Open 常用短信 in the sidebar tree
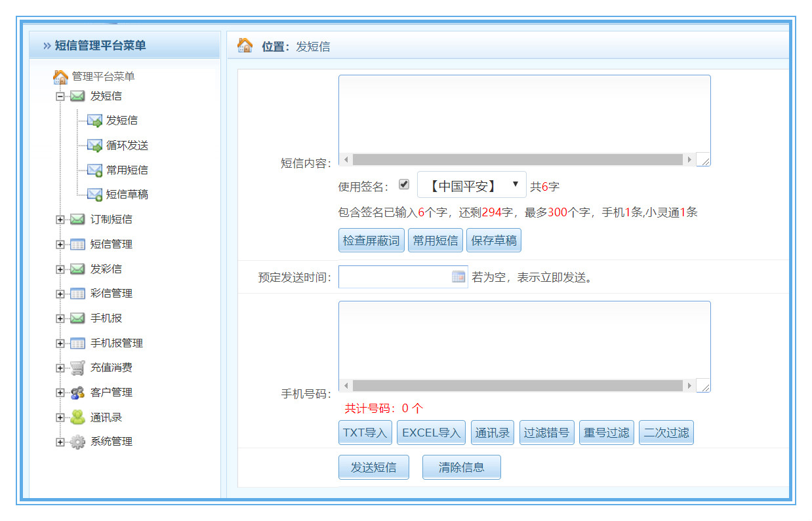The height and width of the screenshot is (521, 812). coord(127,170)
